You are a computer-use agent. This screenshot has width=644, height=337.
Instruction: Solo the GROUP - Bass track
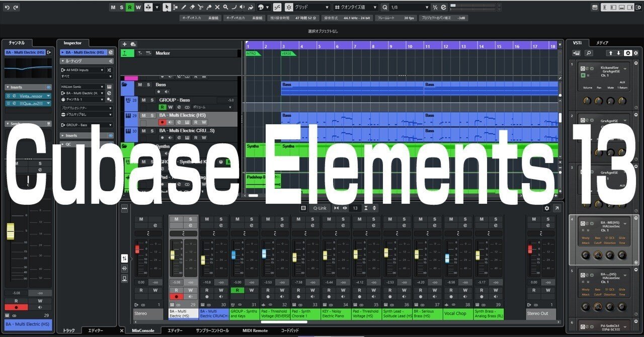[152, 100]
